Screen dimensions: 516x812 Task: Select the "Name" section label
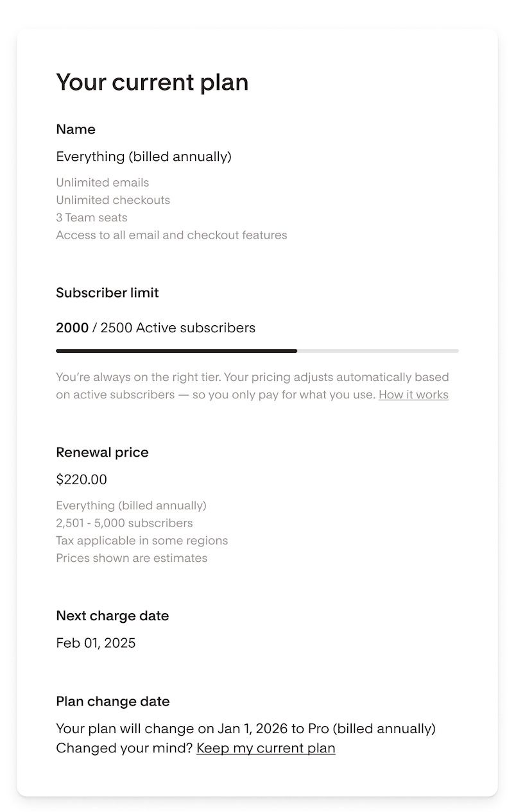[x=76, y=130]
